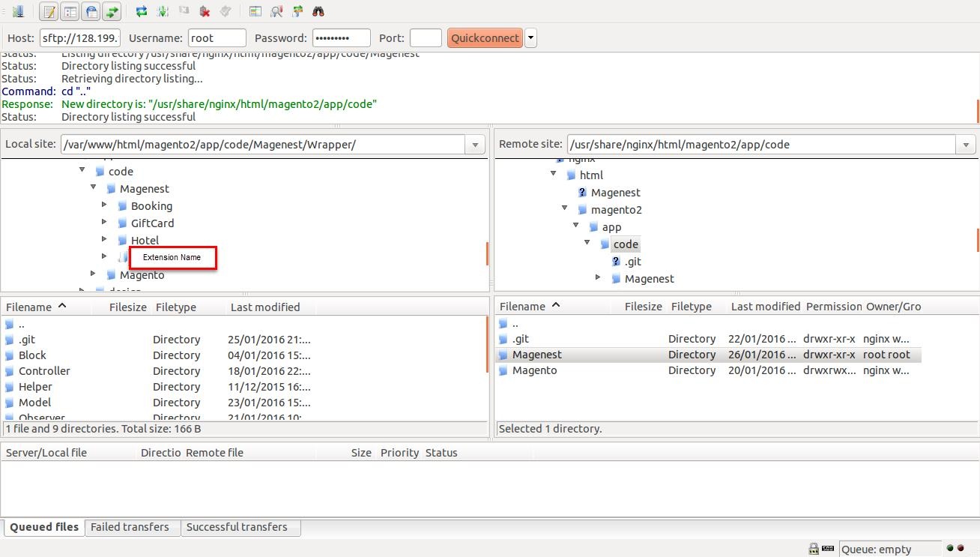Open the Quickconnect history dropdown arrow
This screenshot has width=980, height=557.
click(530, 38)
